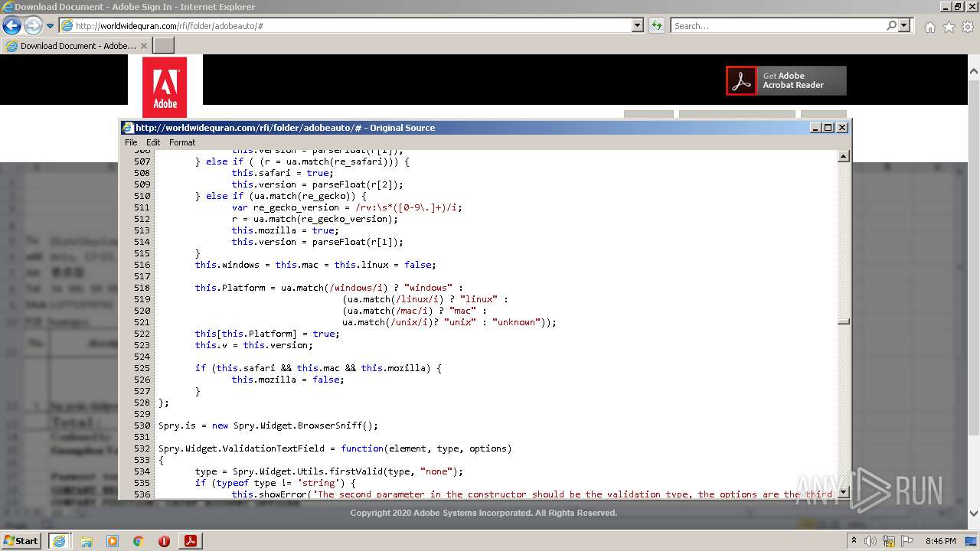The image size is (980, 551).
Task: Click the copyright Adobe Systems footer text
Action: (484, 513)
